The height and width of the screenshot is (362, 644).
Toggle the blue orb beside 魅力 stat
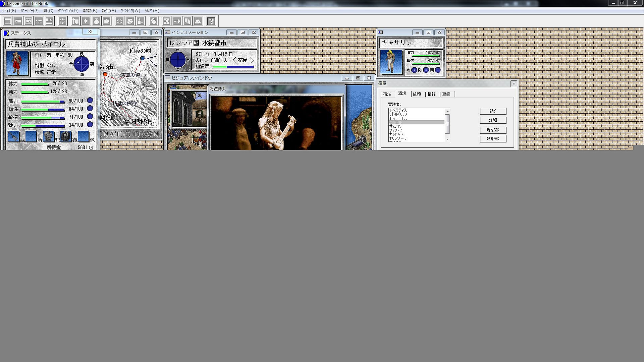[x=90, y=124]
